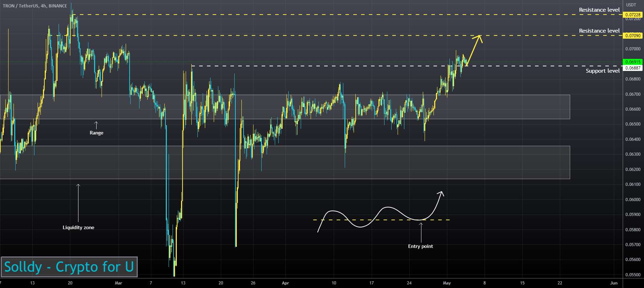Click the Jun date on time axis
The height and width of the screenshot is (288, 644).
(614, 283)
